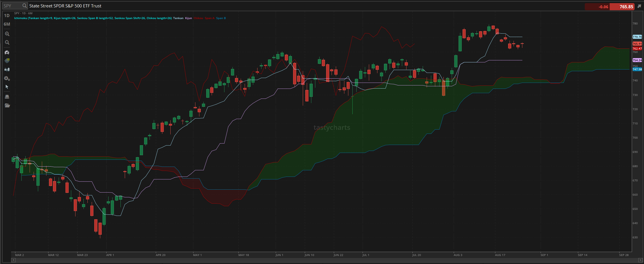Click the 'SPY · 1D · 6M' chart label
The image size is (644, 264).
pos(23,13)
